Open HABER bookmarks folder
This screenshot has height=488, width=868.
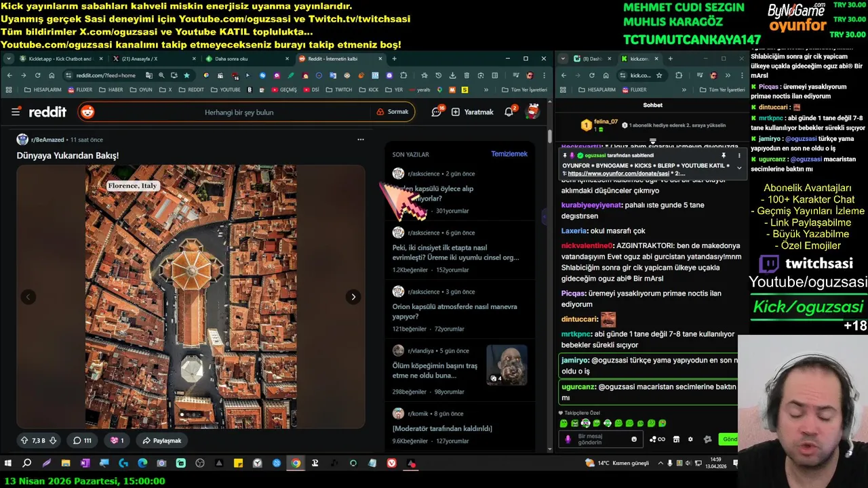click(x=111, y=89)
